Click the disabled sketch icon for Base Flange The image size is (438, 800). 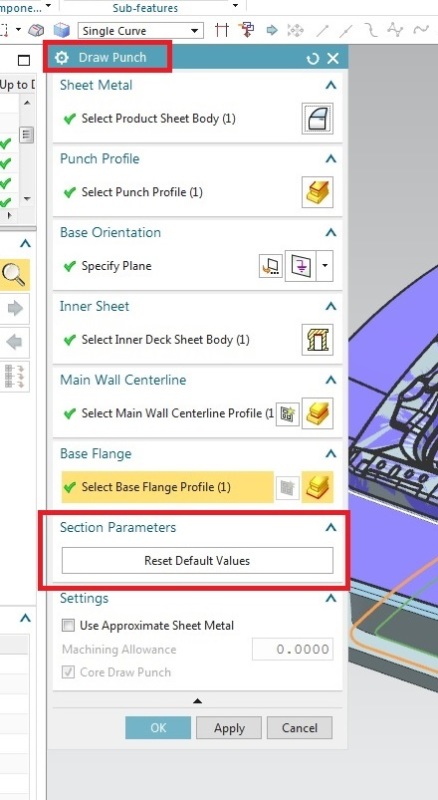[287, 487]
